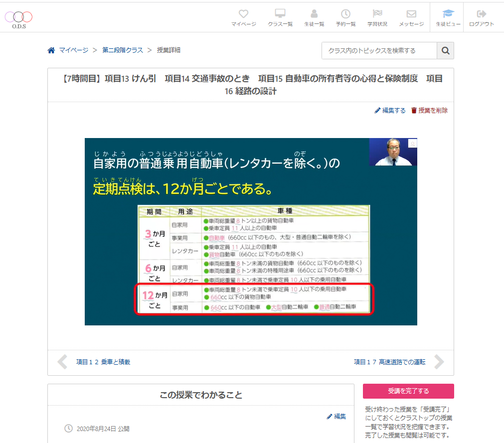Click the O.D.S logo

(19, 19)
